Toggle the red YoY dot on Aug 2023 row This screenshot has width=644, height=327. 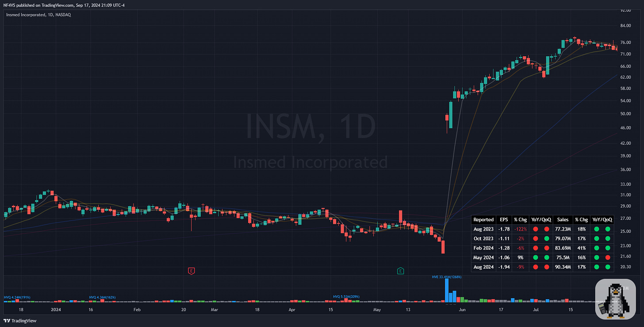coord(535,229)
